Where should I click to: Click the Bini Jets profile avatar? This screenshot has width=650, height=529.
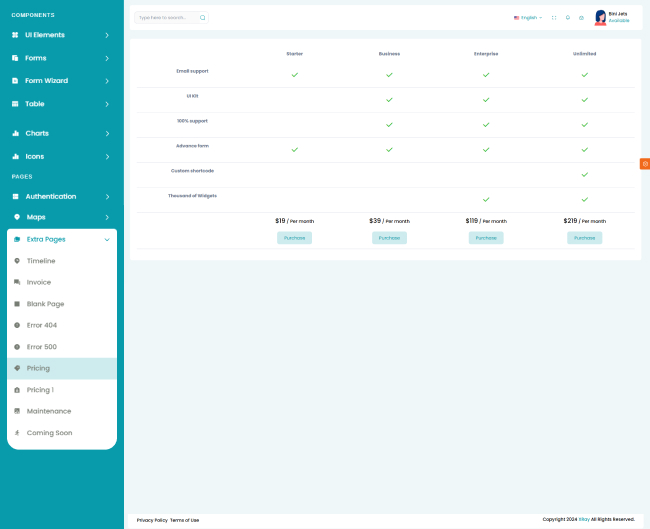(600, 17)
